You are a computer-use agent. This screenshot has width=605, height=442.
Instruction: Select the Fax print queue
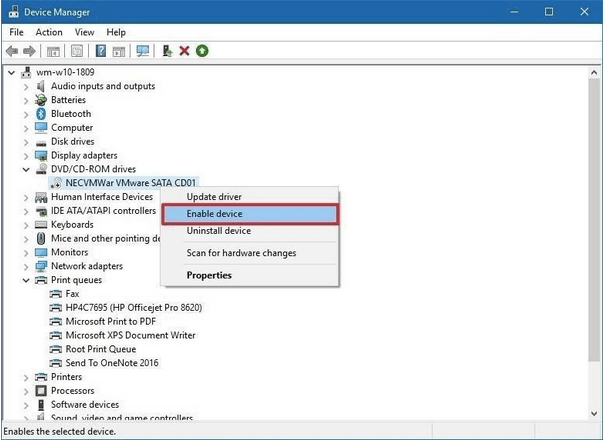72,294
